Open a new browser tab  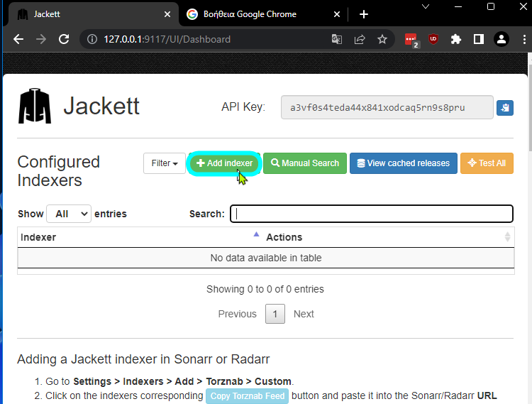click(364, 14)
